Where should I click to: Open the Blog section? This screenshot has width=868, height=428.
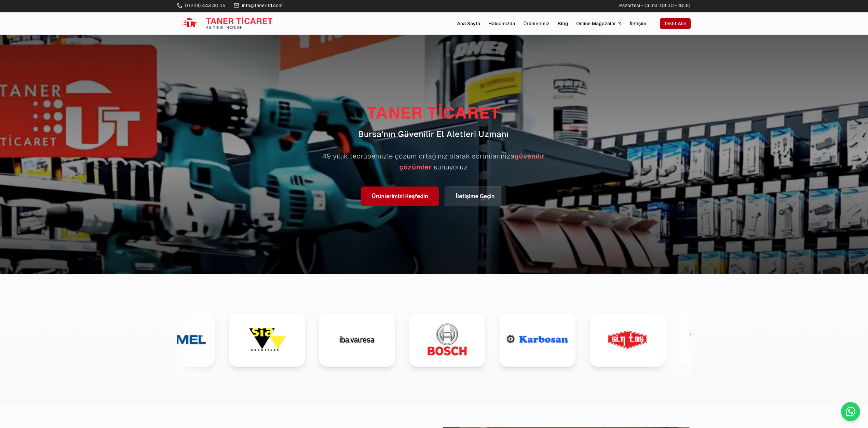(x=562, y=24)
